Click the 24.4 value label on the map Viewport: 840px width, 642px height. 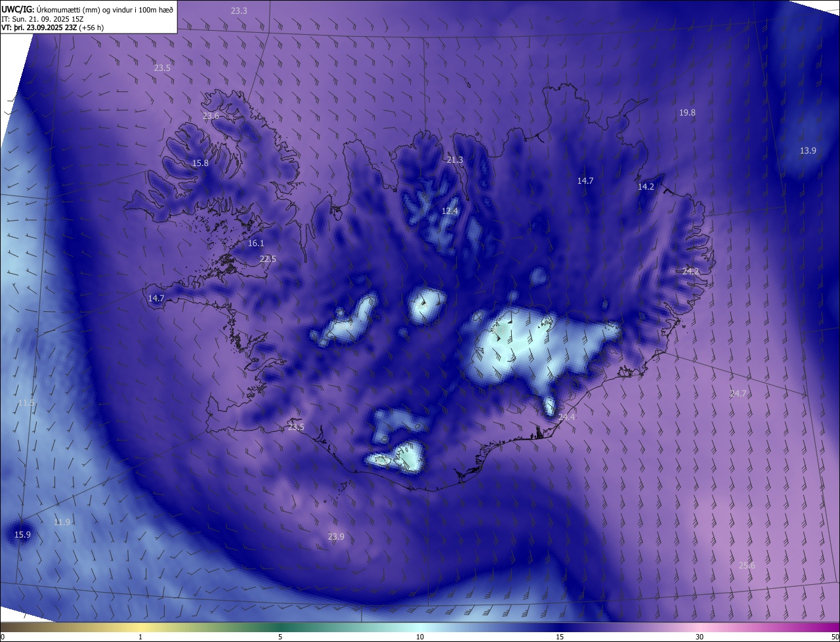coord(566,417)
